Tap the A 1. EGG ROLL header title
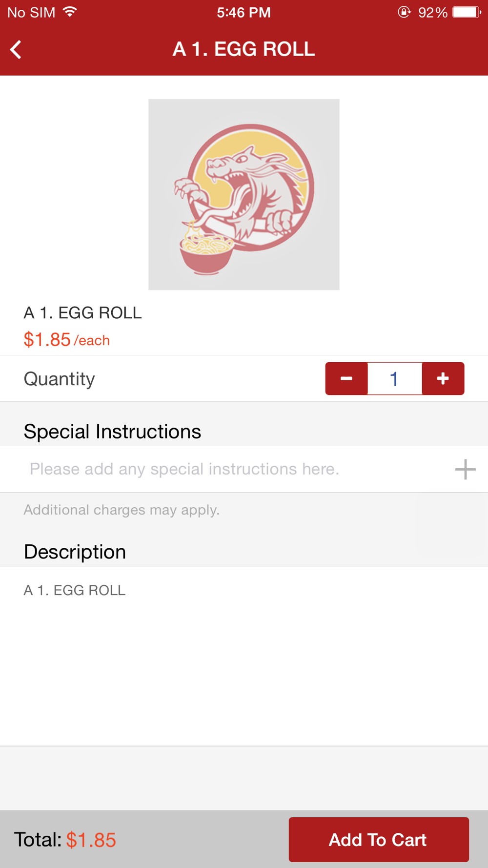 [244, 49]
